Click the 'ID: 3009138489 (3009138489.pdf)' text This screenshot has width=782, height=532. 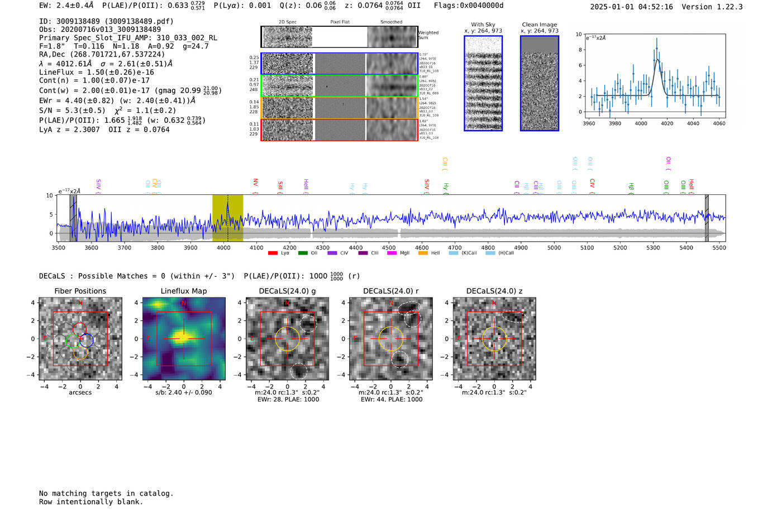tap(106, 21)
